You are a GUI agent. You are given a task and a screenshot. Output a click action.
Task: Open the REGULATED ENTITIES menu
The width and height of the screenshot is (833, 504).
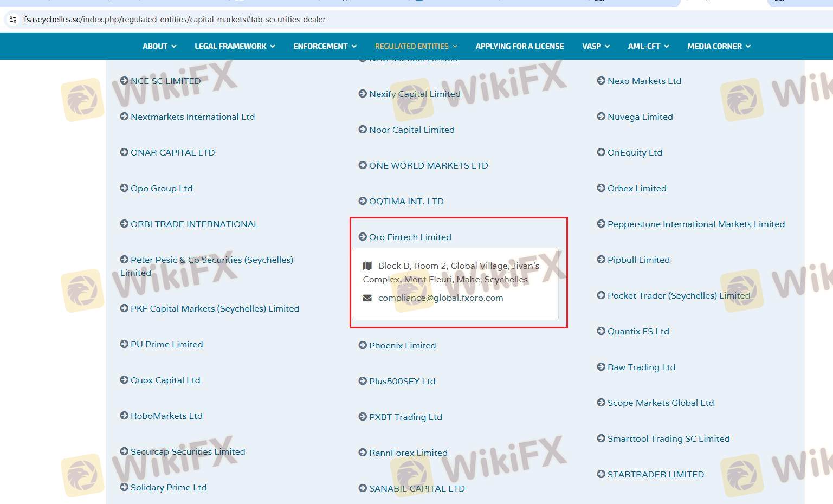coord(416,46)
